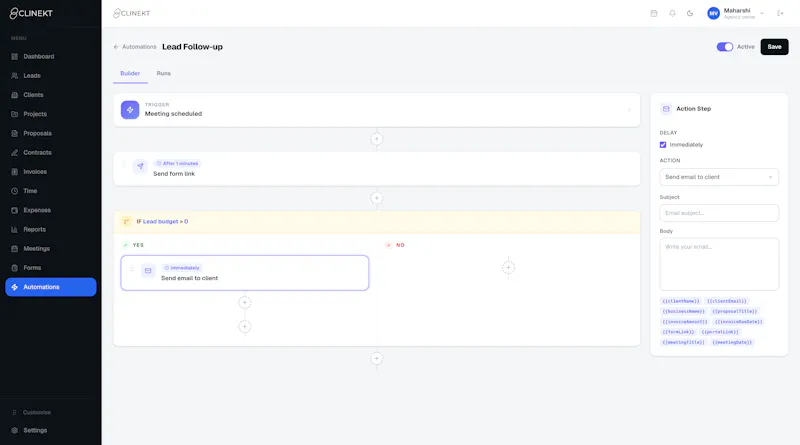Focus the Email subject input field
This screenshot has height=445, width=800.
point(719,213)
